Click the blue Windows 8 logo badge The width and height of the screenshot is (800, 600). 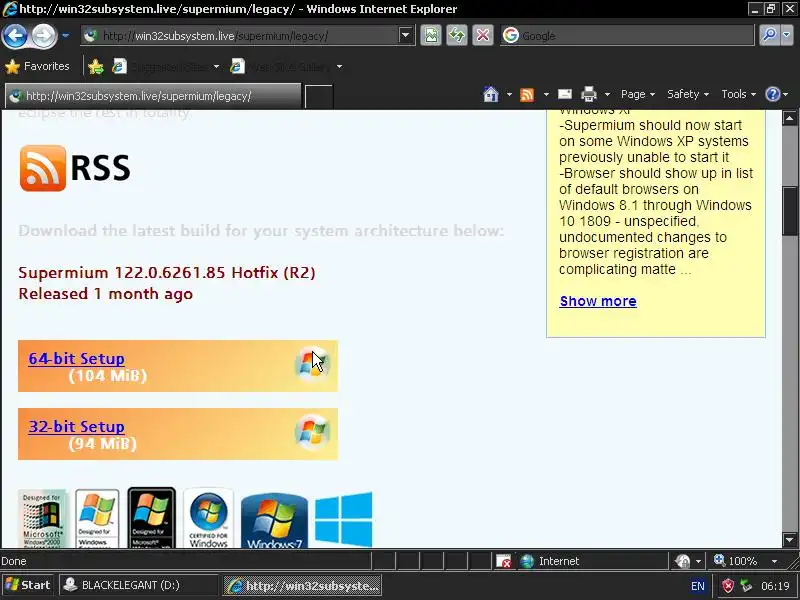point(343,518)
